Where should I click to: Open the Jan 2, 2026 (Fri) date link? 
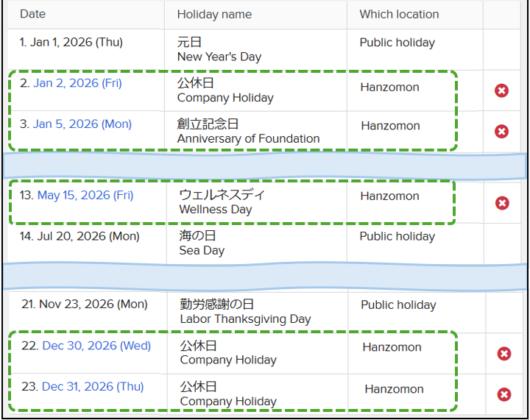point(77,83)
